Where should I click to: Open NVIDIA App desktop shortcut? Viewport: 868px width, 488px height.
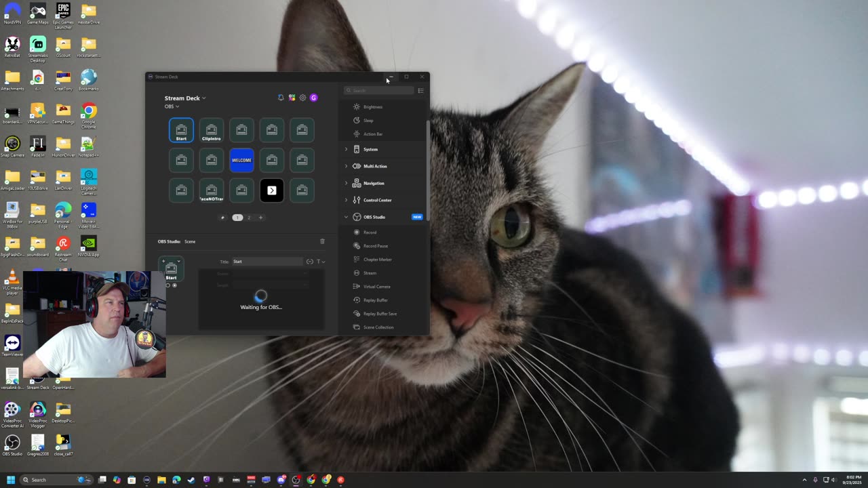(x=88, y=246)
